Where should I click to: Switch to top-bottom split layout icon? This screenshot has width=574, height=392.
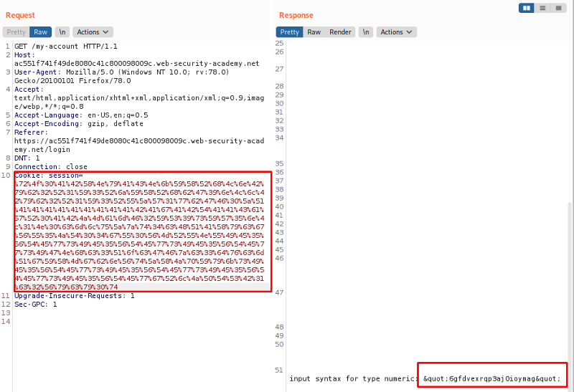click(541, 8)
